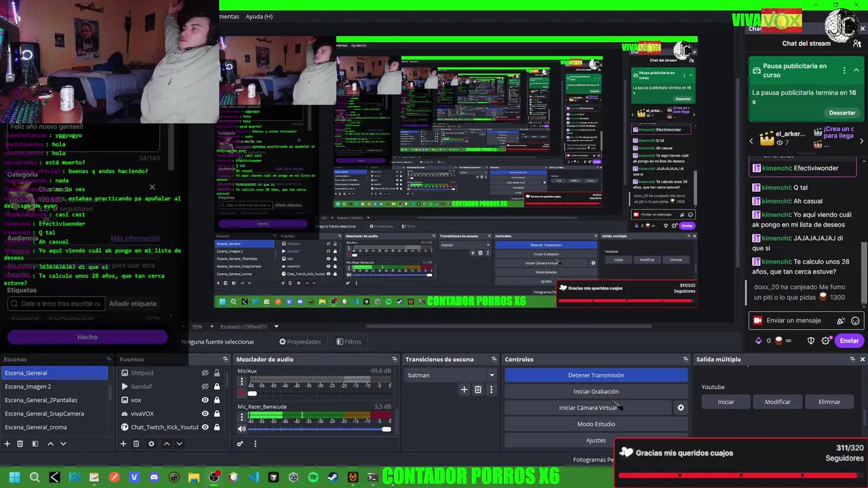Image resolution: width=868 pixels, height=488 pixels.
Task: Unlock the vivaVOX source
Action: point(217,413)
